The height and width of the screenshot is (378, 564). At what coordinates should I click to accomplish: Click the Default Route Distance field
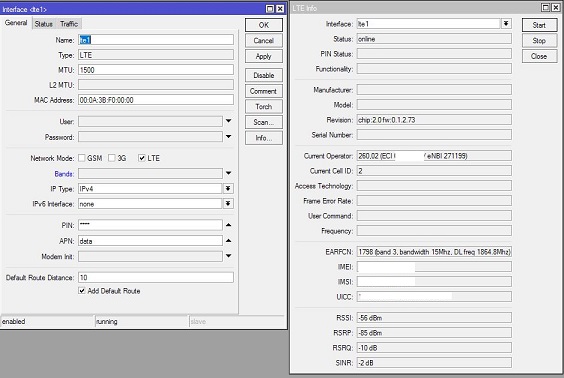point(156,277)
